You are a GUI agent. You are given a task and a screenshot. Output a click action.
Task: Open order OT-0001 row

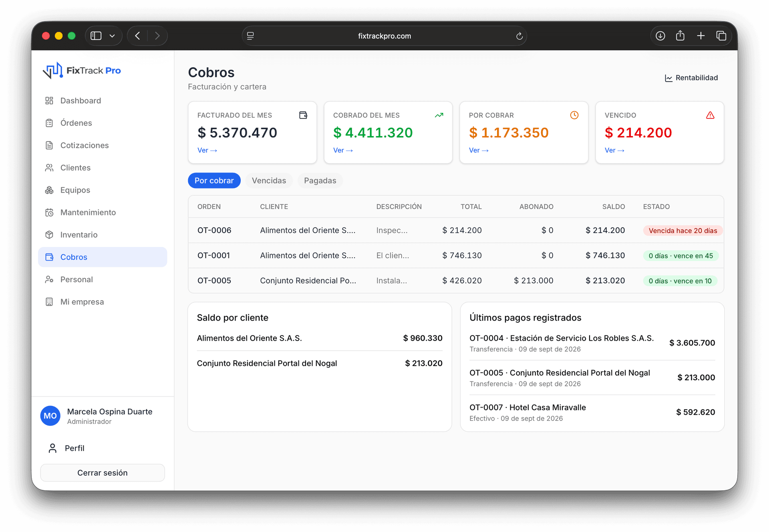(x=456, y=255)
